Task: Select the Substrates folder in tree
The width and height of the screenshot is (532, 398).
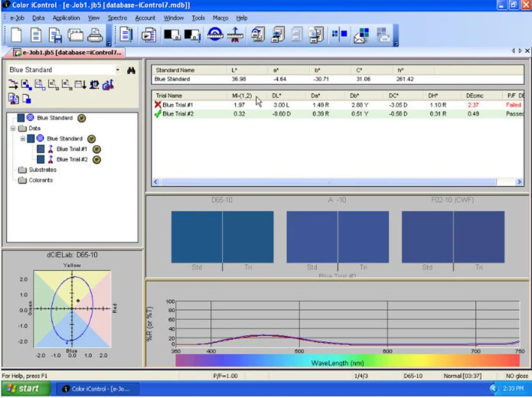Action: (41, 170)
